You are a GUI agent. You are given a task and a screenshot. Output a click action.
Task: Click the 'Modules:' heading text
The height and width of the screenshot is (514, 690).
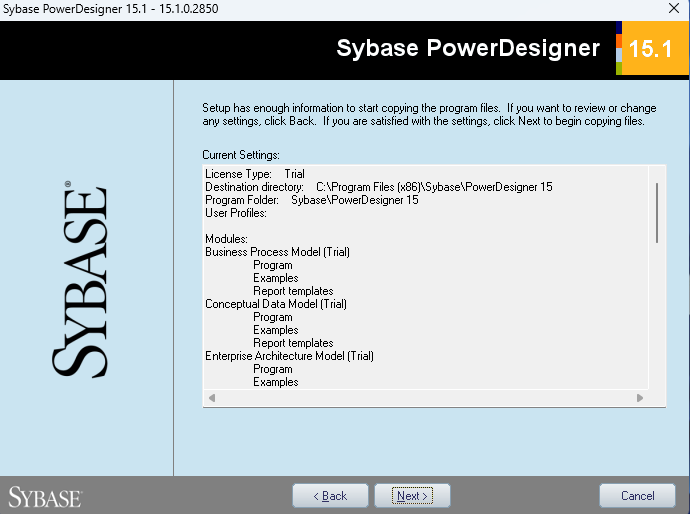[x=226, y=239]
